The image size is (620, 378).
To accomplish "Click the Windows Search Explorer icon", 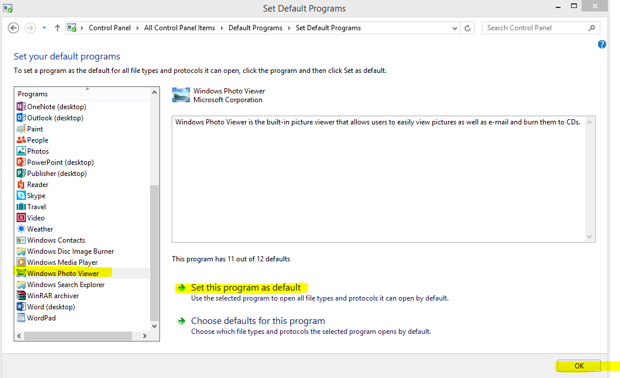I will (x=21, y=285).
